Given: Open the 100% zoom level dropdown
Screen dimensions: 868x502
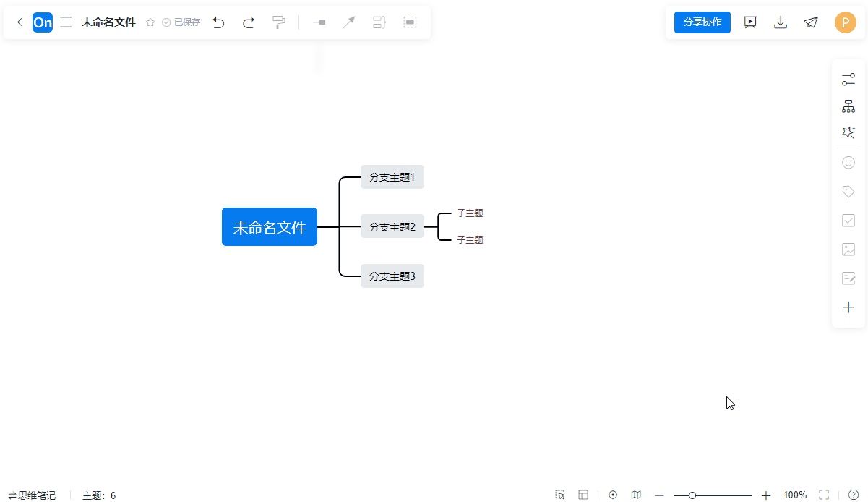Looking at the screenshot, I should tap(795, 495).
